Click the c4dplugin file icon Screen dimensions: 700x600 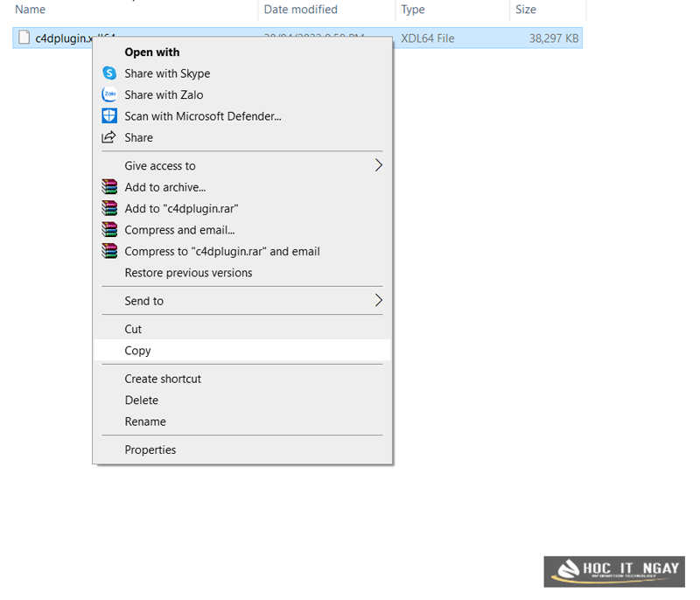(x=24, y=38)
